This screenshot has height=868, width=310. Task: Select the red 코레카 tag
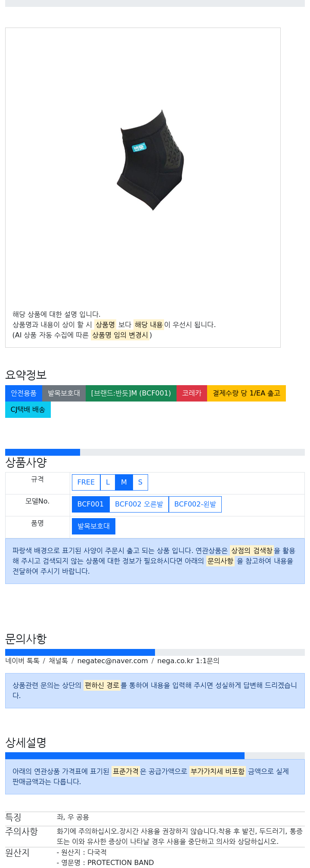click(192, 393)
